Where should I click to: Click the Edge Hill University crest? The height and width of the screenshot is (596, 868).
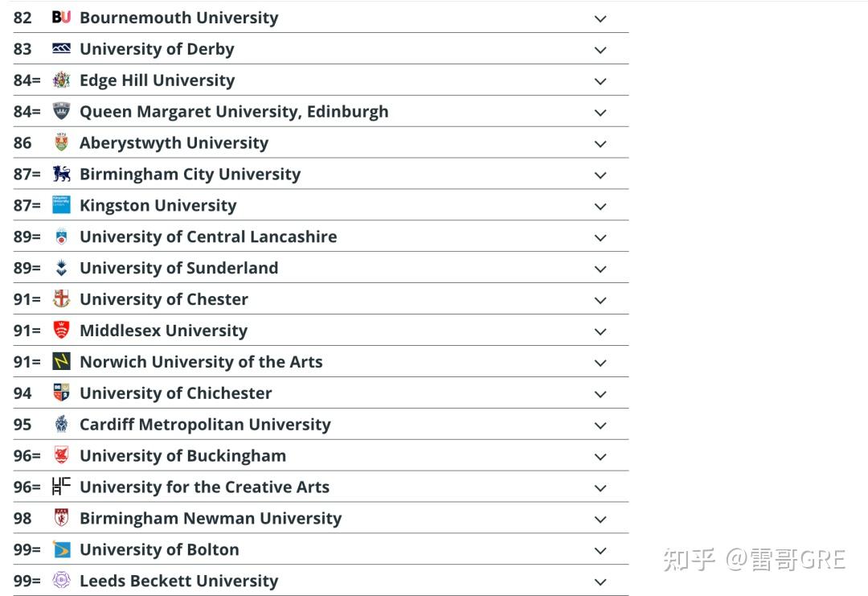coord(62,80)
